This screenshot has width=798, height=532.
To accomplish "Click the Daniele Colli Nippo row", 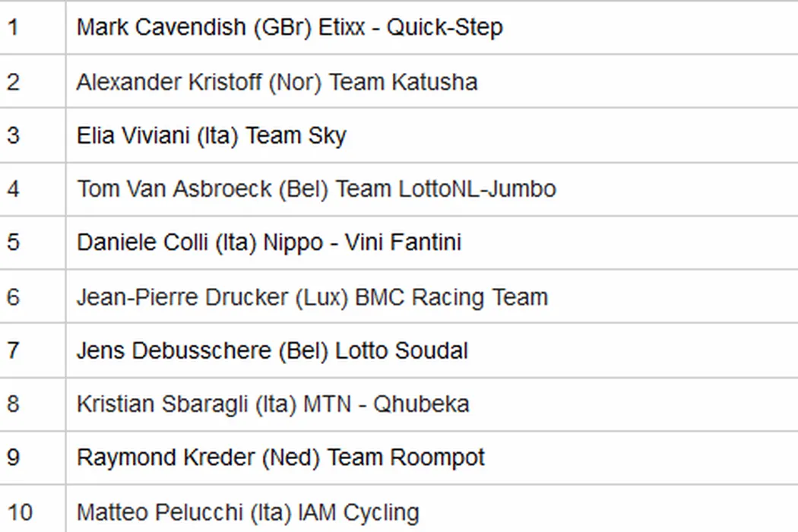I will [x=269, y=242].
